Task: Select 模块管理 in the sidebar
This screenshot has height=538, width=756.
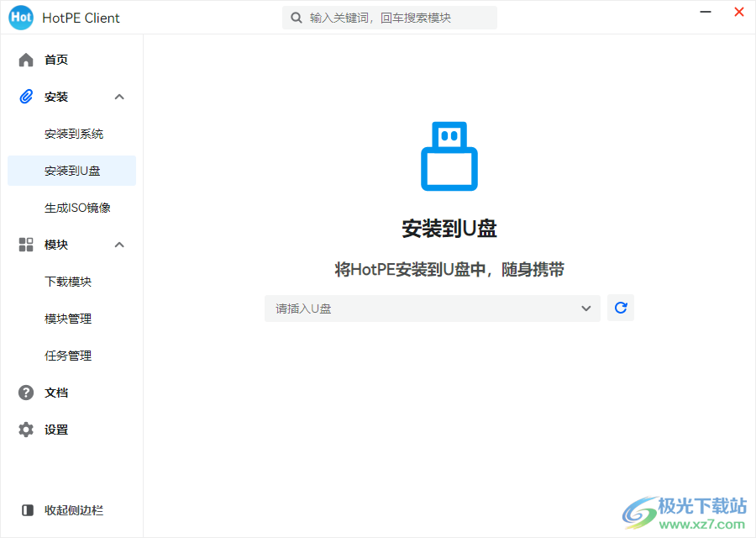Action: coord(70,319)
